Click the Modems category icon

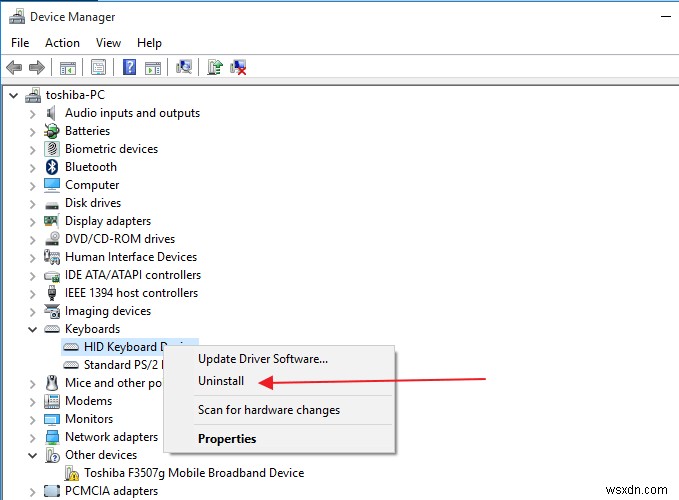pos(52,401)
